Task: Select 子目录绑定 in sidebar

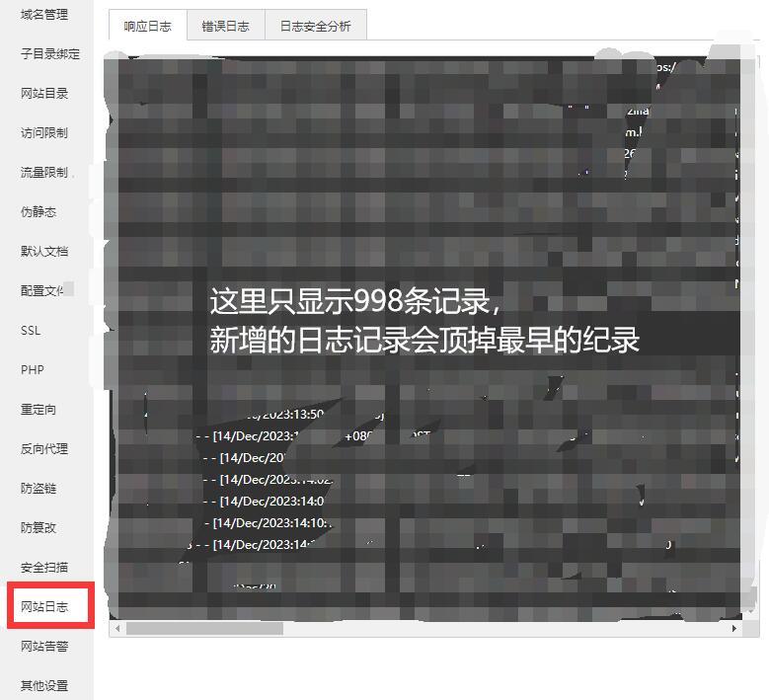Action: point(50,54)
